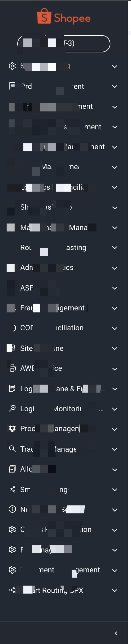Open the Order Management menu item

click(x=64, y=86)
